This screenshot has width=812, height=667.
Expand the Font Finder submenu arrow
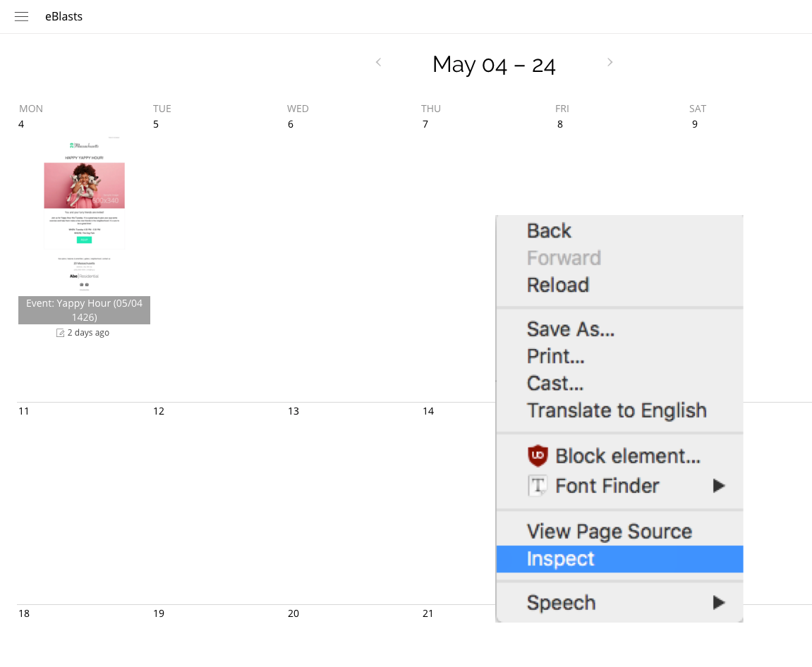click(x=718, y=486)
